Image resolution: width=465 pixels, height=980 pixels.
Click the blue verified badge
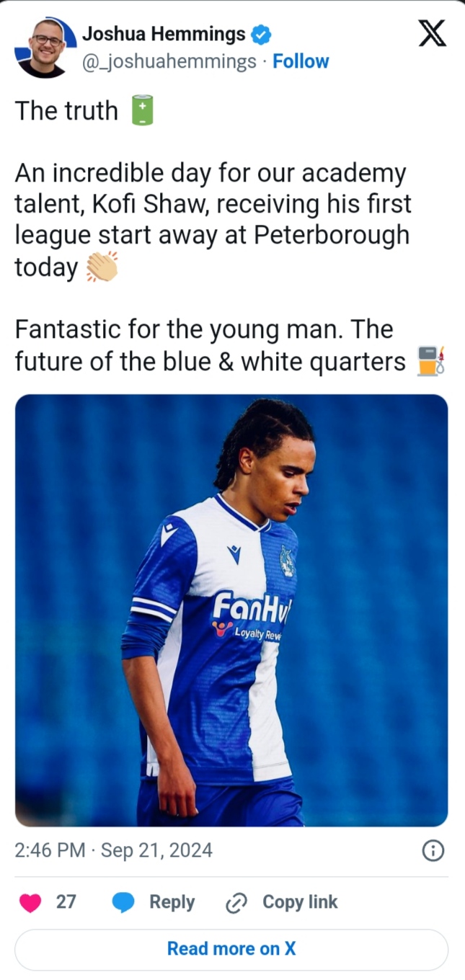click(x=261, y=34)
